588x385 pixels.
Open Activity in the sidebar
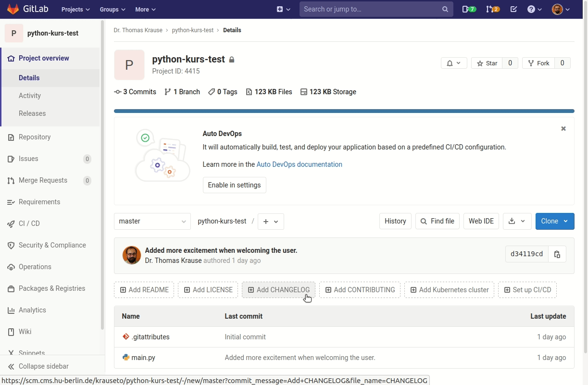[x=30, y=96]
